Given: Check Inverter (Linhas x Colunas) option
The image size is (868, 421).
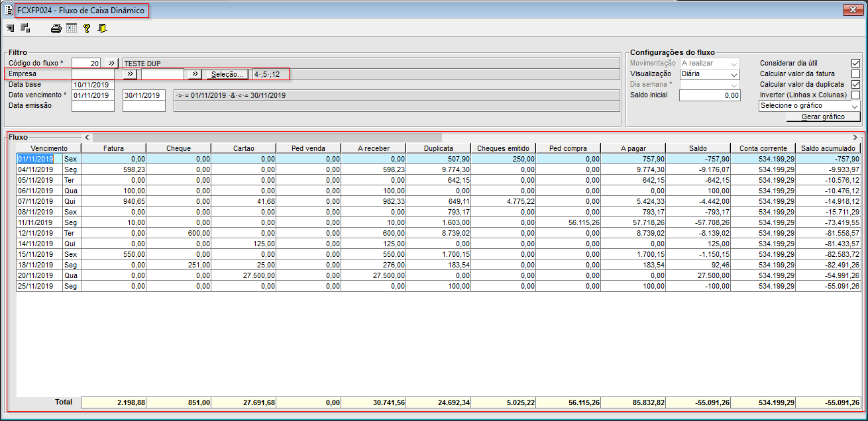Looking at the screenshot, I should pyautogui.click(x=855, y=95).
